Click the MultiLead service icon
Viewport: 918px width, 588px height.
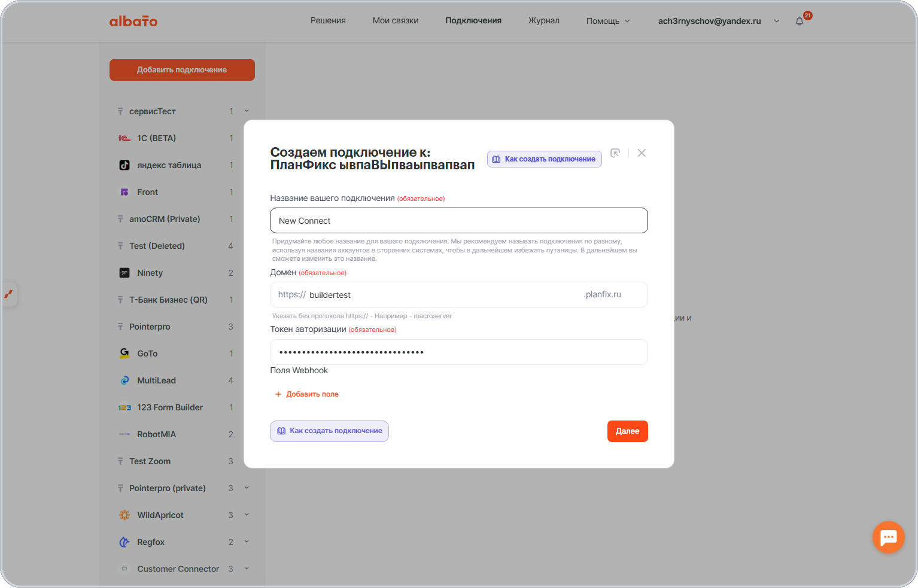click(124, 380)
